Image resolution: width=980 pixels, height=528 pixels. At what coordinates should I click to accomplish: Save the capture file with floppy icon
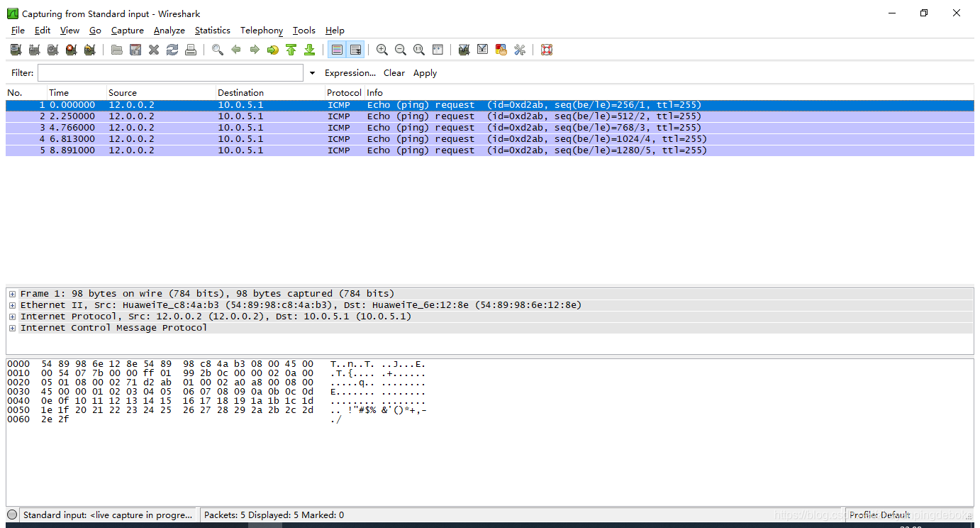tap(135, 50)
